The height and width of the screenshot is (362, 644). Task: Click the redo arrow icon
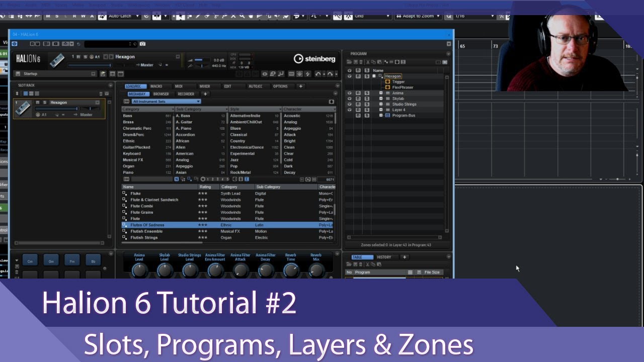(x=330, y=74)
